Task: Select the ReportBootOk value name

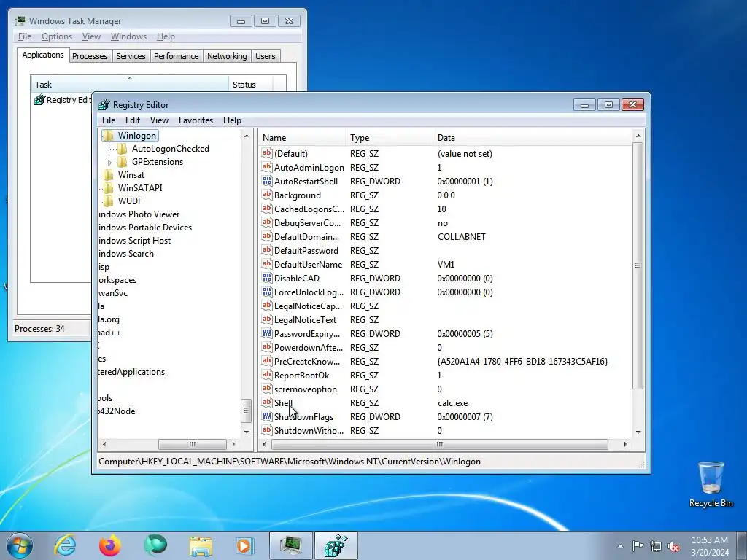Action: pos(301,376)
